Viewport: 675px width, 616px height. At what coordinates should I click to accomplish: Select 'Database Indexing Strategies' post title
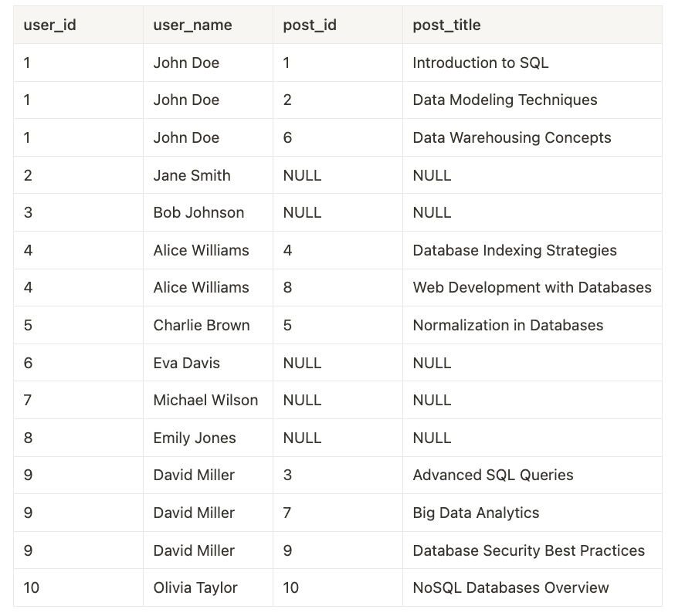point(514,250)
